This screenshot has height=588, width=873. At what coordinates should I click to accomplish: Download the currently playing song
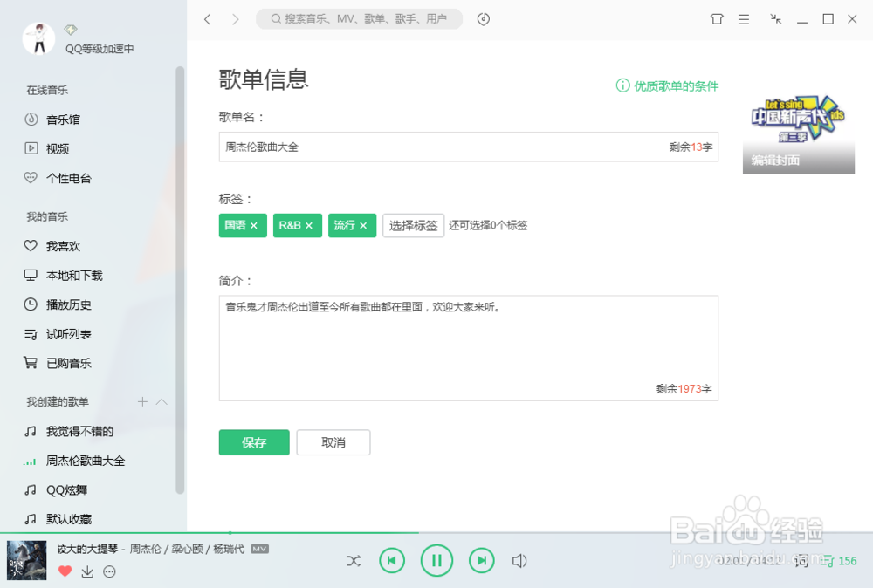tap(87, 571)
